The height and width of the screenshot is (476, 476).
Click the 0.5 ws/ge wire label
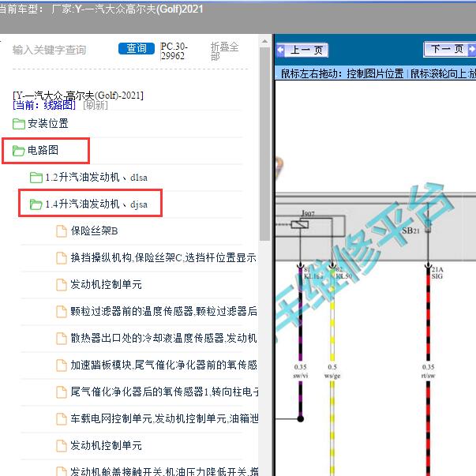(332, 371)
